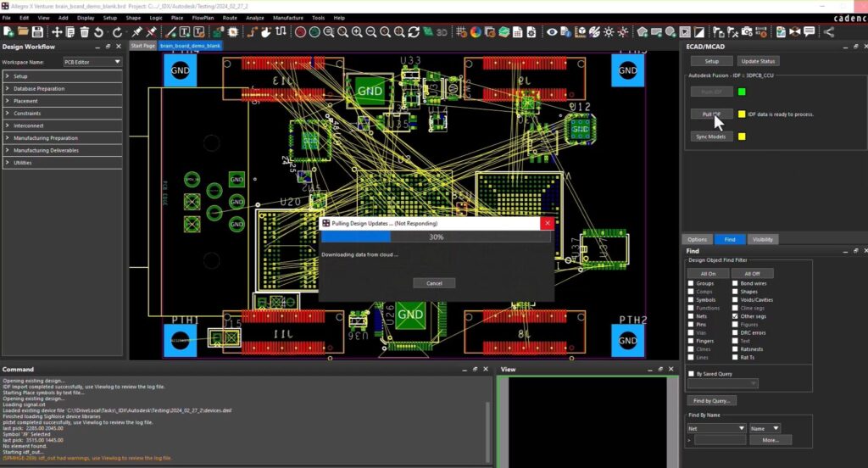The height and width of the screenshot is (468, 868).
Task: Open the Name dropdown in Find By Name
Action: click(x=765, y=428)
